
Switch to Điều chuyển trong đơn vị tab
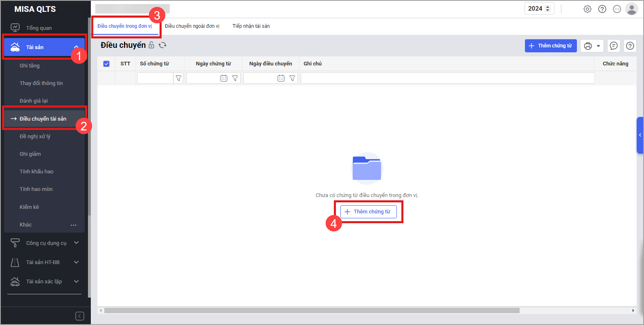click(124, 26)
